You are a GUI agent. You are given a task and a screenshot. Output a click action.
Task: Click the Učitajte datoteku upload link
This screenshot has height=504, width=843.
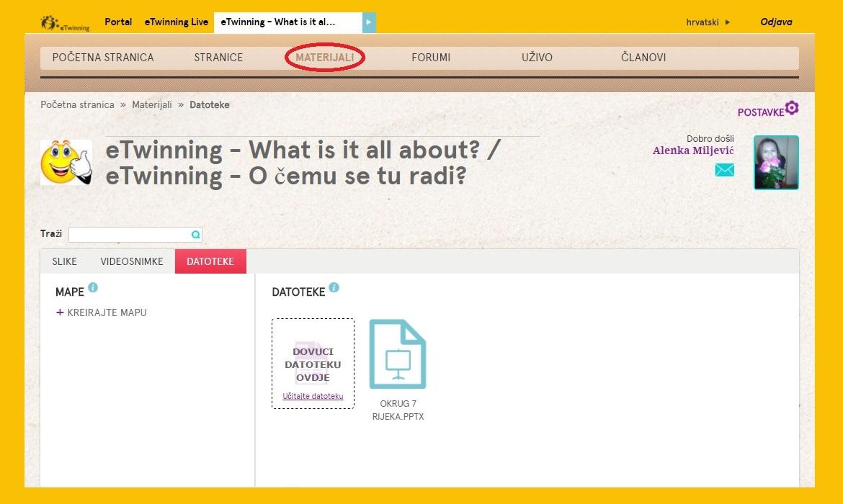313,396
